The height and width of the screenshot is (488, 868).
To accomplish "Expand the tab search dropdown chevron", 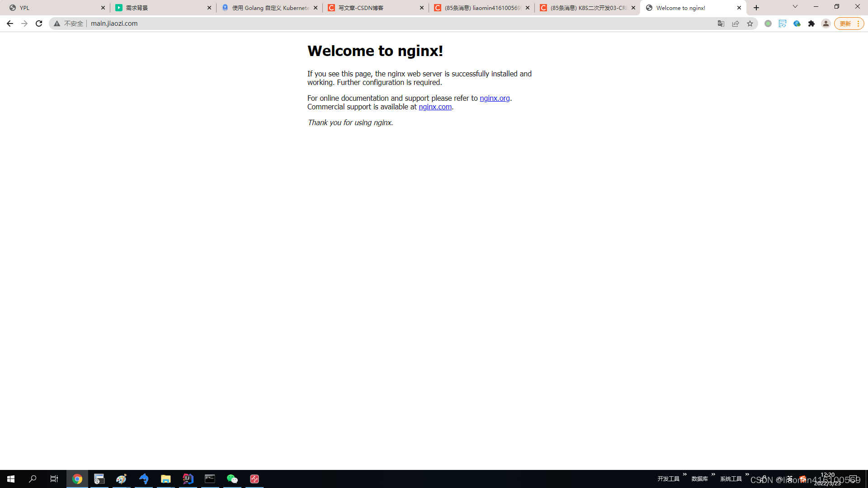I will (x=795, y=7).
